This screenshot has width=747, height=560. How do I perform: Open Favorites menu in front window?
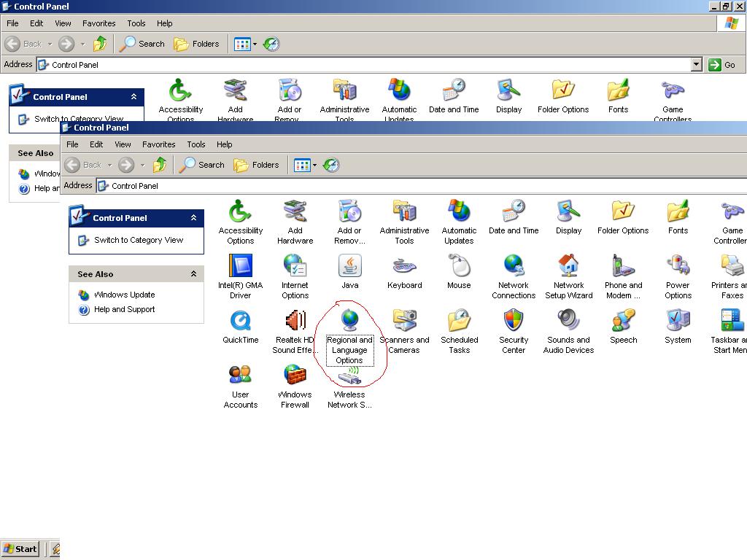pyautogui.click(x=158, y=144)
